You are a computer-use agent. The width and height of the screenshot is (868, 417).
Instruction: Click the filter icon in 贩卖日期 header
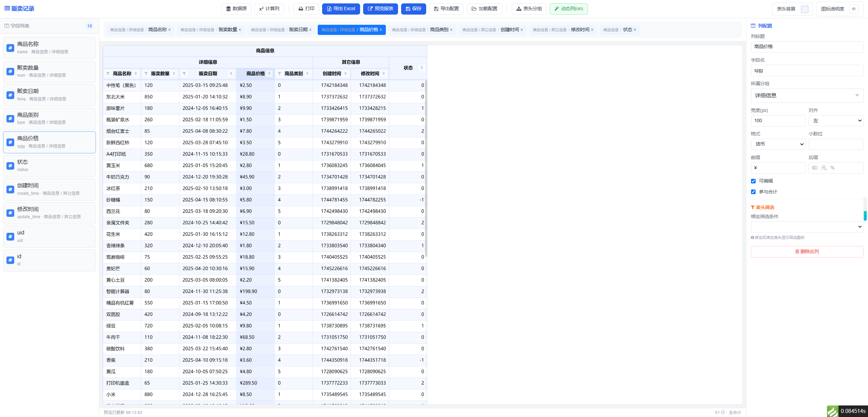pos(184,74)
